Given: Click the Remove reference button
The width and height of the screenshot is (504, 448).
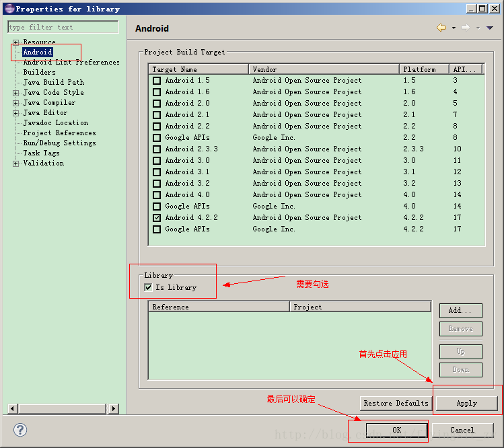Looking at the screenshot, I should (461, 328).
